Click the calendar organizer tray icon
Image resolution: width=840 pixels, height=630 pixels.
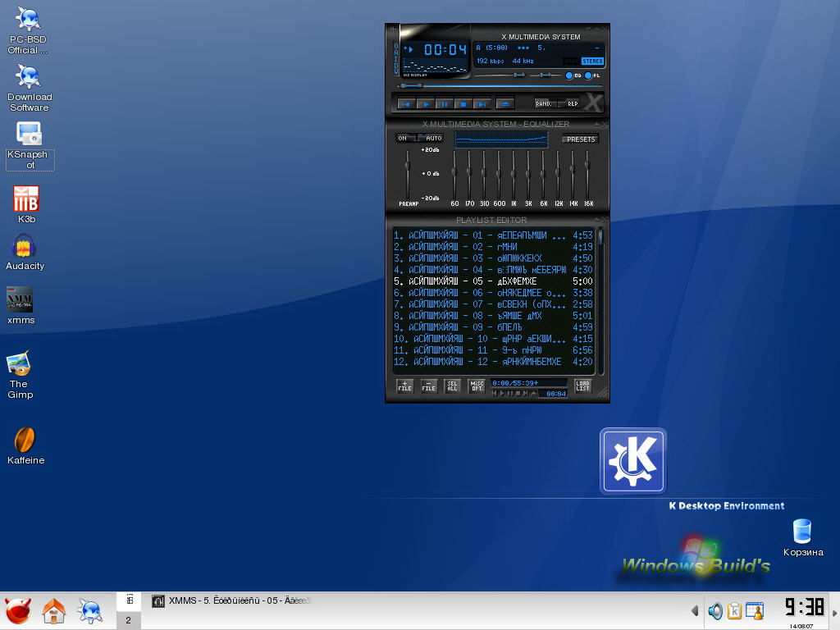point(755,610)
